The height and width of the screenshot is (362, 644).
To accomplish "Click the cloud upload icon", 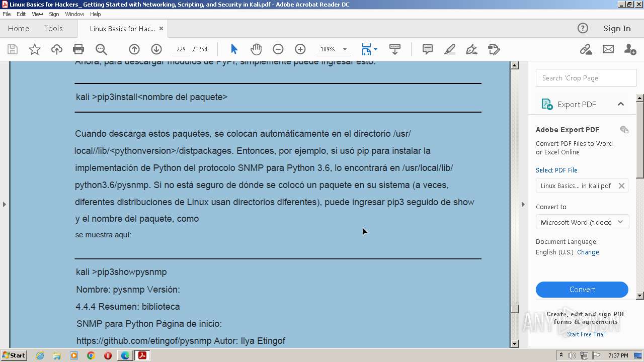I will click(57, 49).
